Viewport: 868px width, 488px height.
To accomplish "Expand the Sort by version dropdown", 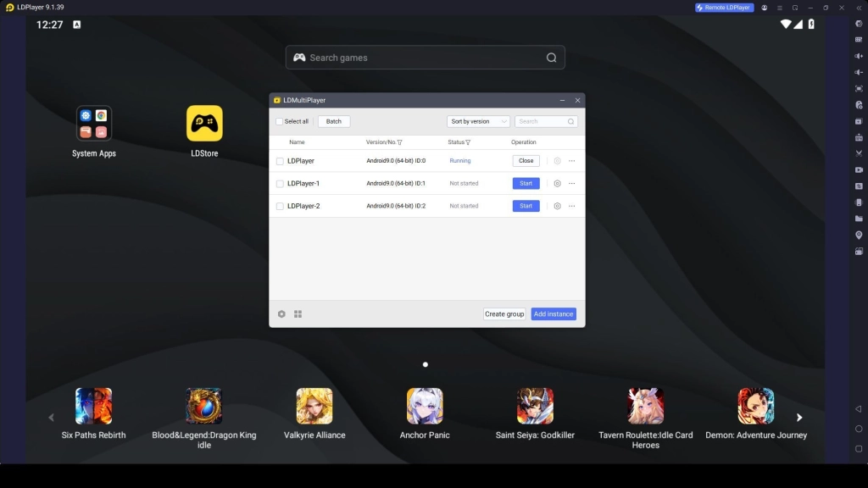I will pyautogui.click(x=478, y=121).
